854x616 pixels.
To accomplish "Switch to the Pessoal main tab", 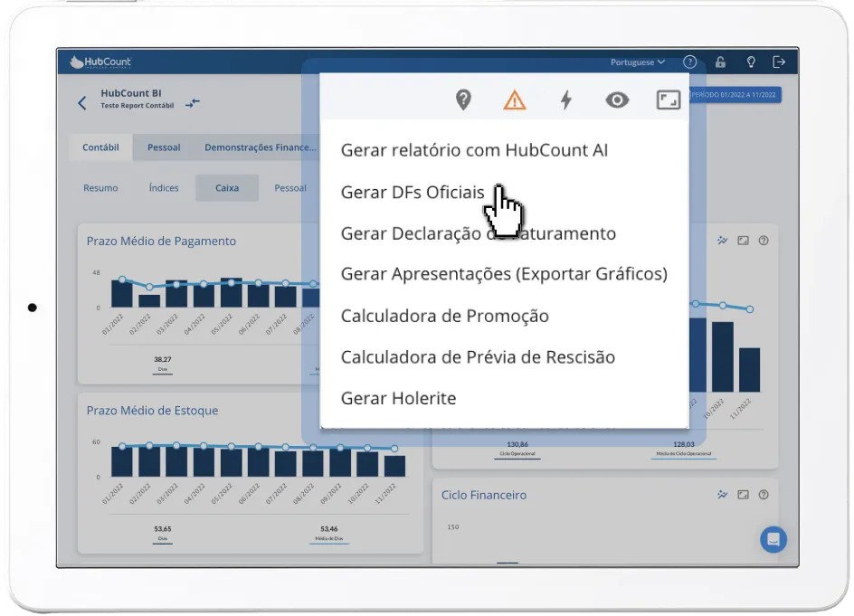I will tap(164, 147).
